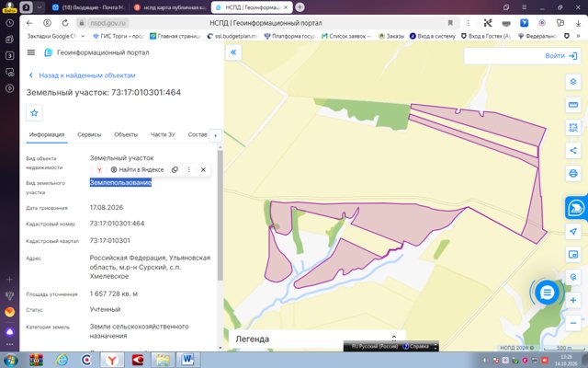The width and height of the screenshot is (588, 368).
Task: Open the tab groups dropdown arrow
Action: (40, 7)
